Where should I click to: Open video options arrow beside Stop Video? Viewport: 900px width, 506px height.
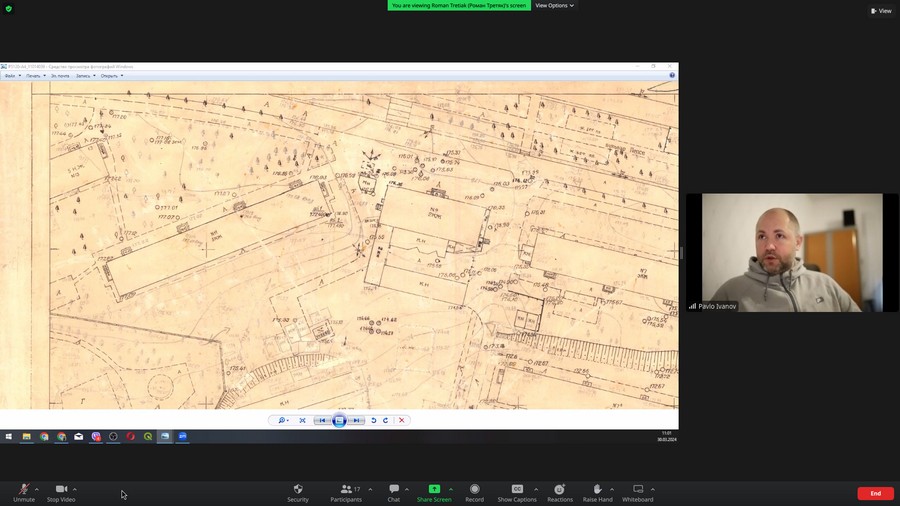(x=75, y=489)
